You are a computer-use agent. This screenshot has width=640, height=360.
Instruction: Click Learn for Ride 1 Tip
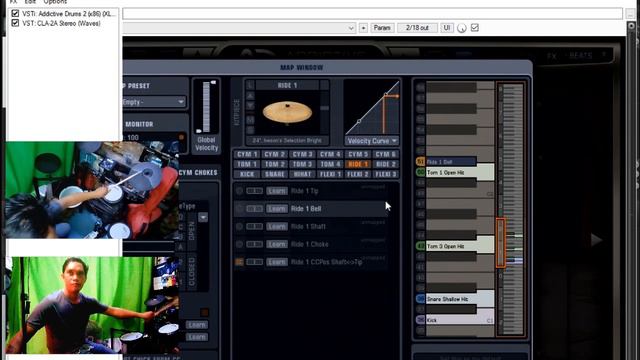pyautogui.click(x=276, y=191)
